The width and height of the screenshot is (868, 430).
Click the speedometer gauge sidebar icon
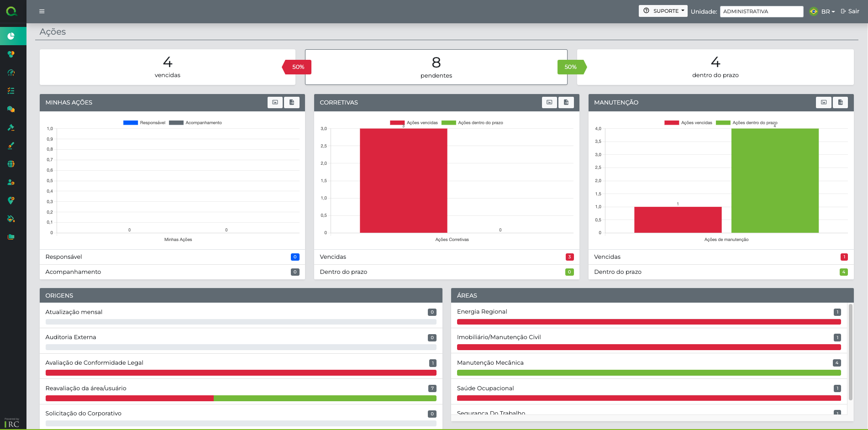click(11, 73)
